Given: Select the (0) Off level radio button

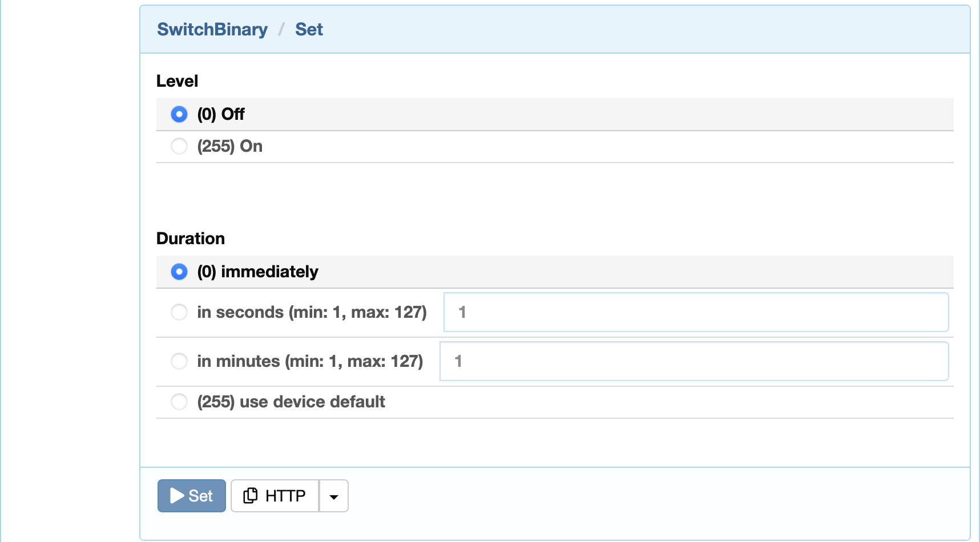Looking at the screenshot, I should 179,114.
